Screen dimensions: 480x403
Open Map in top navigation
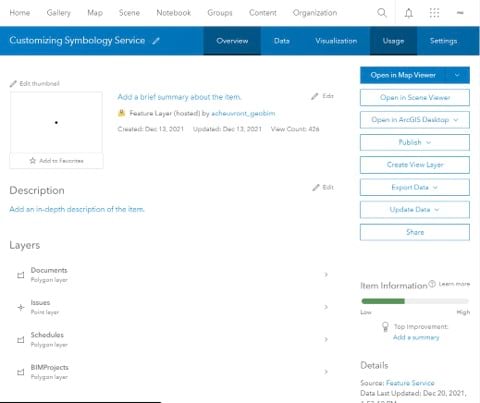pyautogui.click(x=95, y=13)
